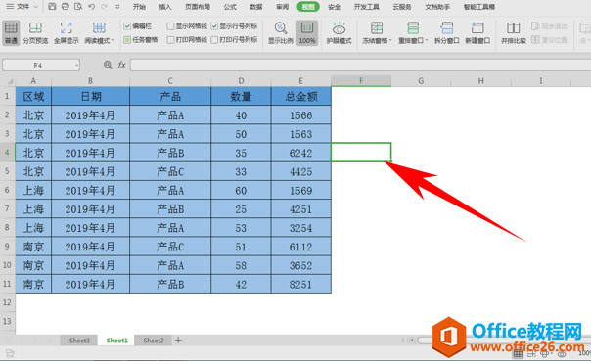
Task: Check the 显示网格线 show gridlines box
Action: coord(170,26)
